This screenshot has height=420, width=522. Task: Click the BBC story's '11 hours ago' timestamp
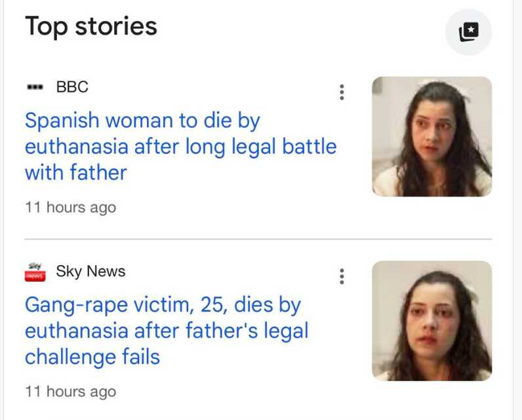click(70, 207)
